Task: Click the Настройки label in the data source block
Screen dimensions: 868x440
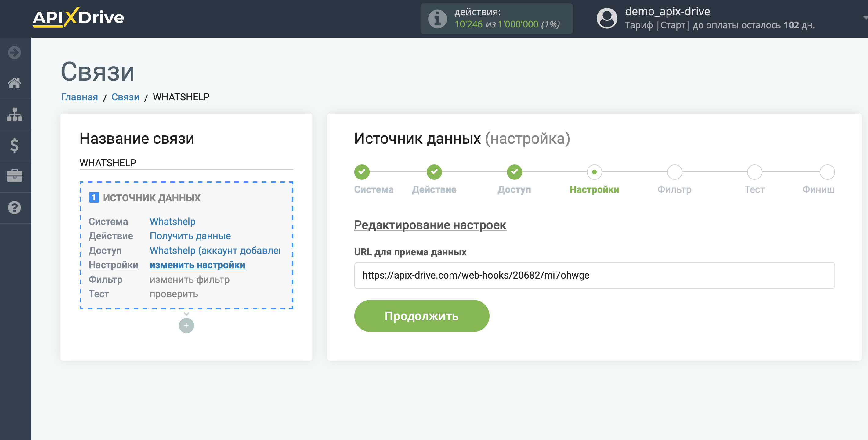Action: pyautogui.click(x=114, y=265)
